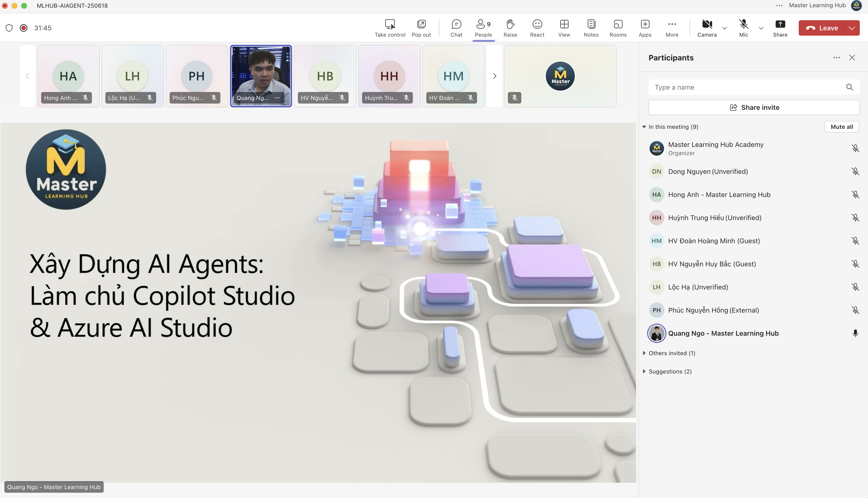Share your screen via Share

(x=780, y=28)
